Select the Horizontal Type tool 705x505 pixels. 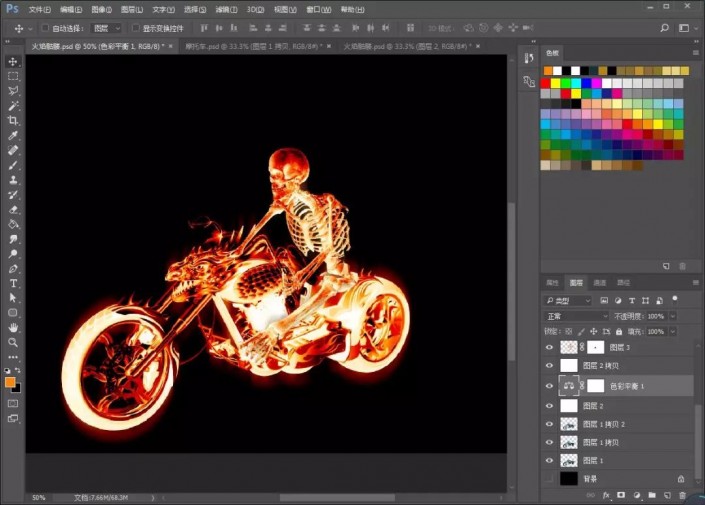(x=13, y=283)
